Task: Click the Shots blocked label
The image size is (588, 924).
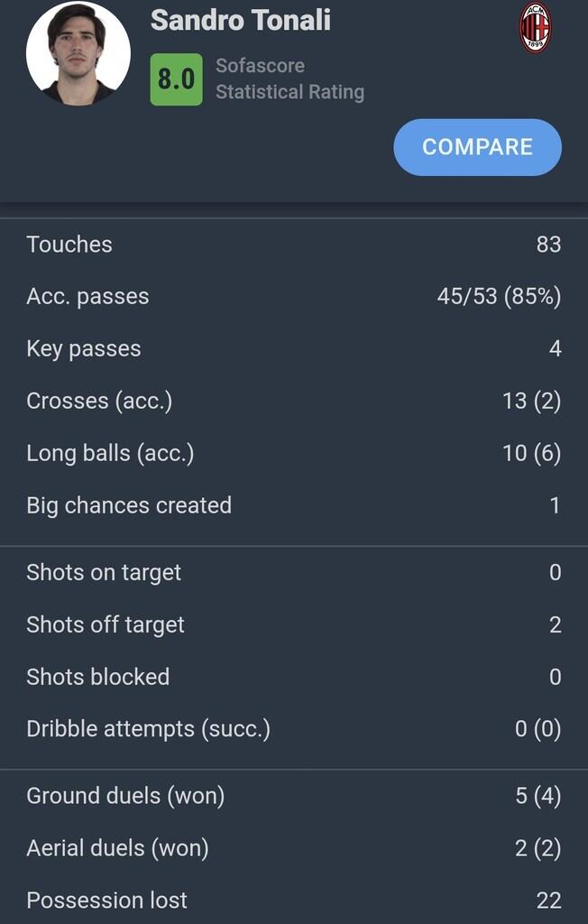Action: 98,677
